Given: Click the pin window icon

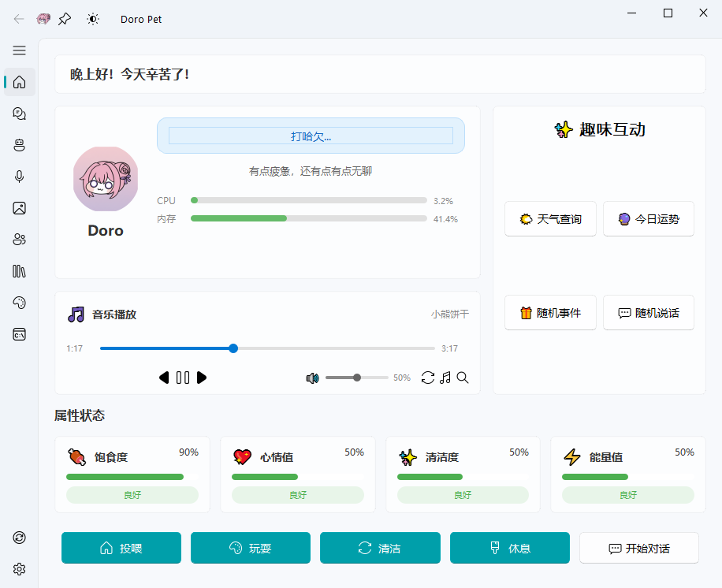Looking at the screenshot, I should point(65,19).
